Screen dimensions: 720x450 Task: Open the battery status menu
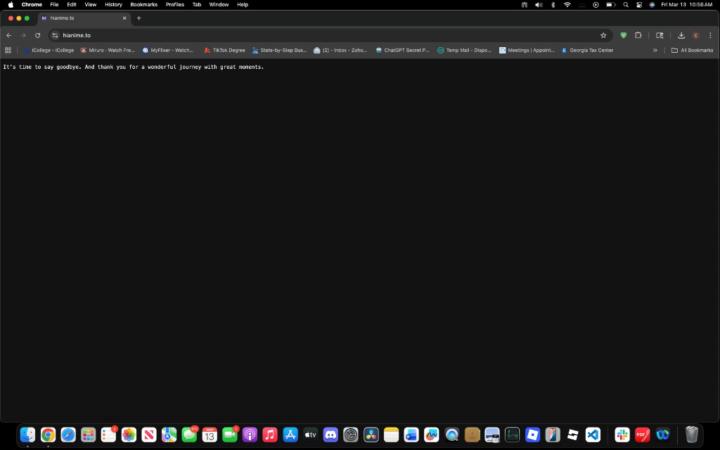610,5
